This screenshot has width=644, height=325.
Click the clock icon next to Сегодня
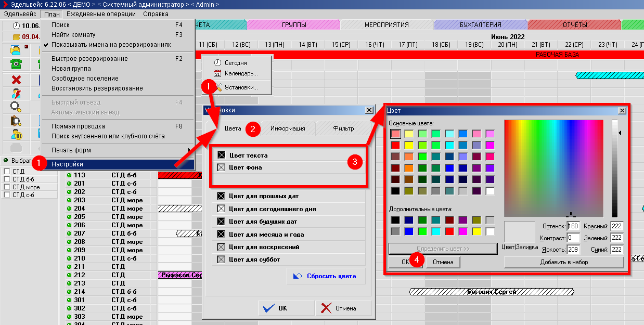(217, 62)
